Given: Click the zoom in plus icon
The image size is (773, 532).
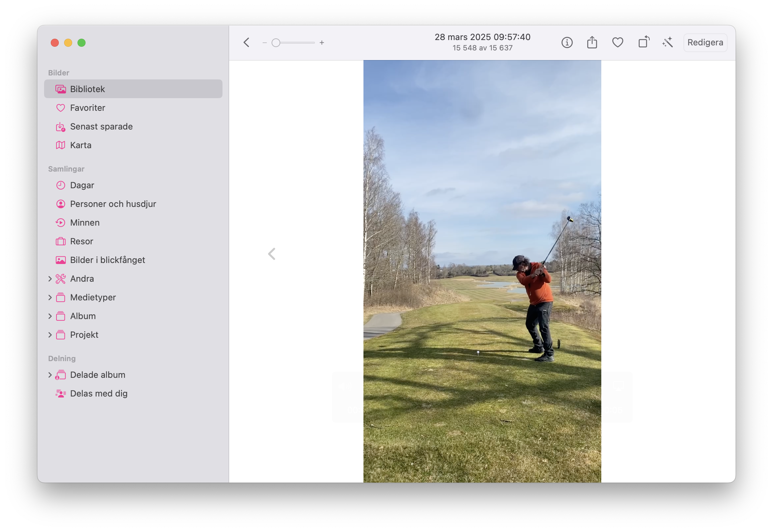Looking at the screenshot, I should coord(322,43).
